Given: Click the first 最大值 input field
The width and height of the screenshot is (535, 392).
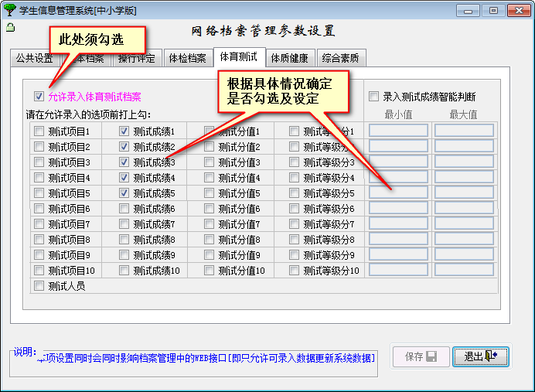Looking at the screenshot, I should [464, 131].
